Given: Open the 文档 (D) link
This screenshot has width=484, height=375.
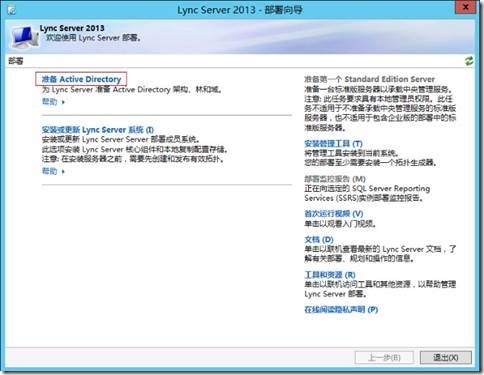Looking at the screenshot, I should [x=319, y=239].
